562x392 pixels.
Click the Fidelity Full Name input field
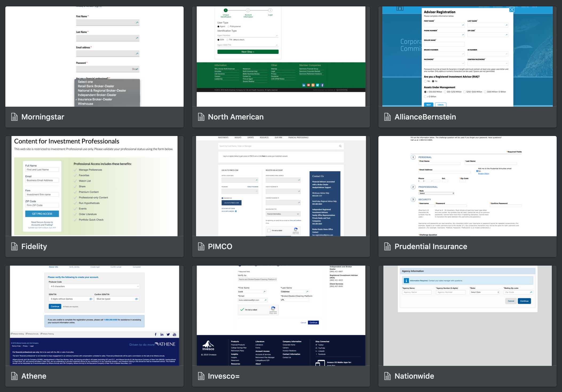42,170
